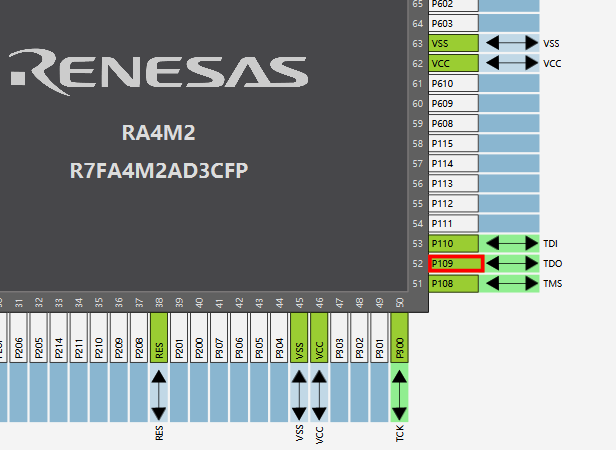Click the TDO label text
This screenshot has height=450, width=616.
tap(552, 264)
